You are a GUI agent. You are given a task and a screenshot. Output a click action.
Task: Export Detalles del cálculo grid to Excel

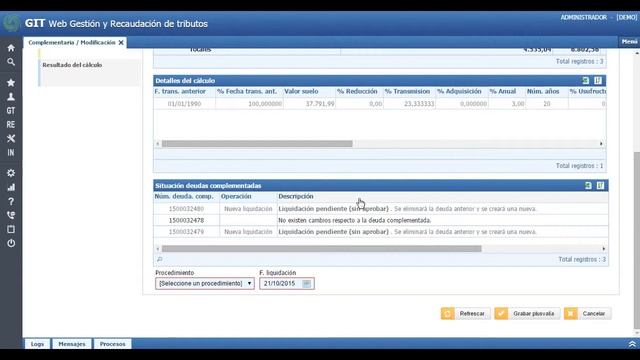586,80
